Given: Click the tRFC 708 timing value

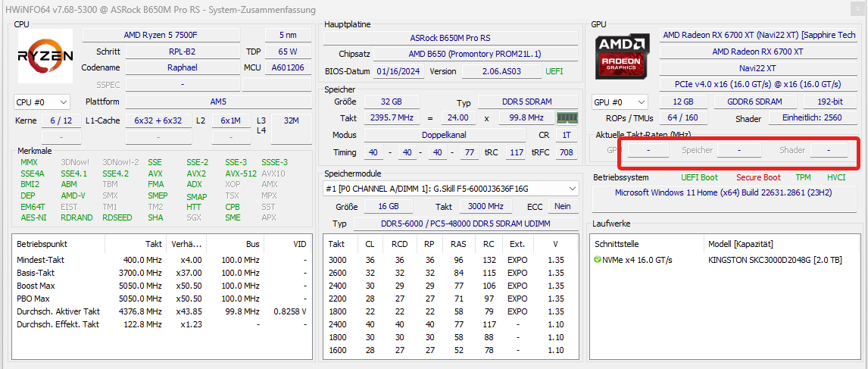Looking at the screenshot, I should point(566,152).
